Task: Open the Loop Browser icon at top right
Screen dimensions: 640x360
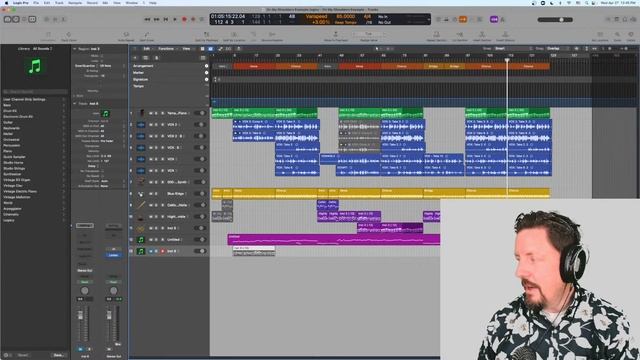Action: pos(625,19)
